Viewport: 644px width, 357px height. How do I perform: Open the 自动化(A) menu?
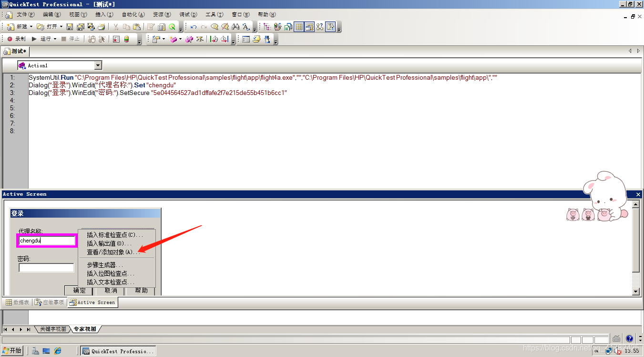point(134,15)
